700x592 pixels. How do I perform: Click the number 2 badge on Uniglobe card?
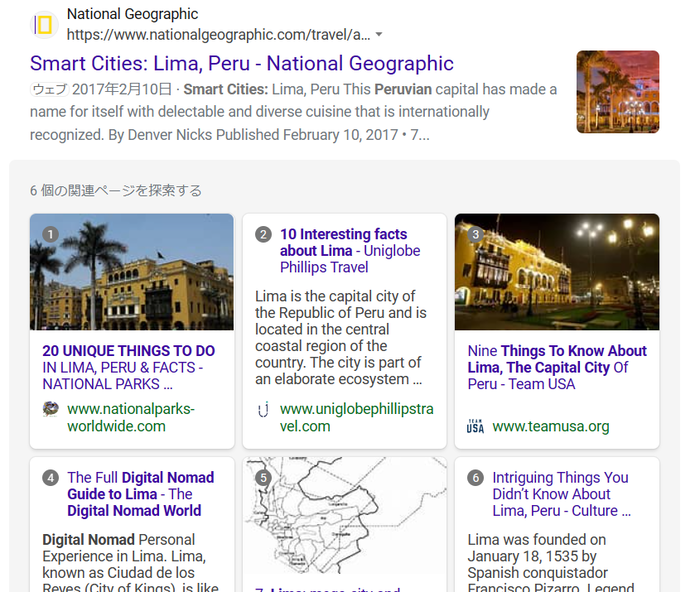pos(263,234)
